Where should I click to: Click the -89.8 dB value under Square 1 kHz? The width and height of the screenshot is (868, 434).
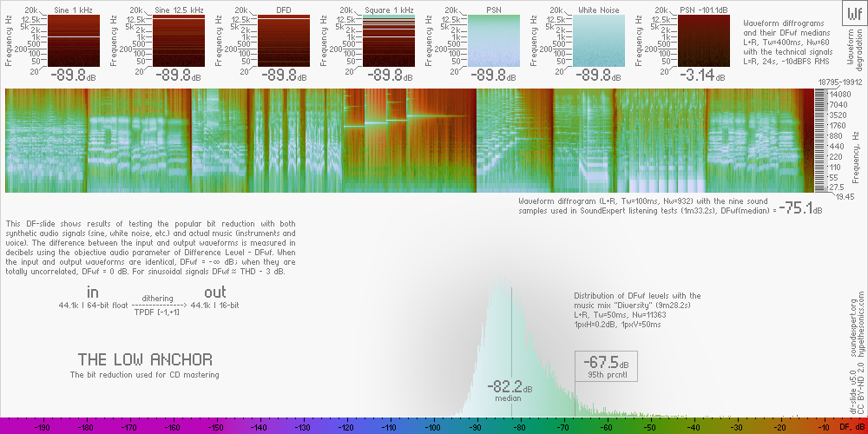pyautogui.click(x=389, y=76)
